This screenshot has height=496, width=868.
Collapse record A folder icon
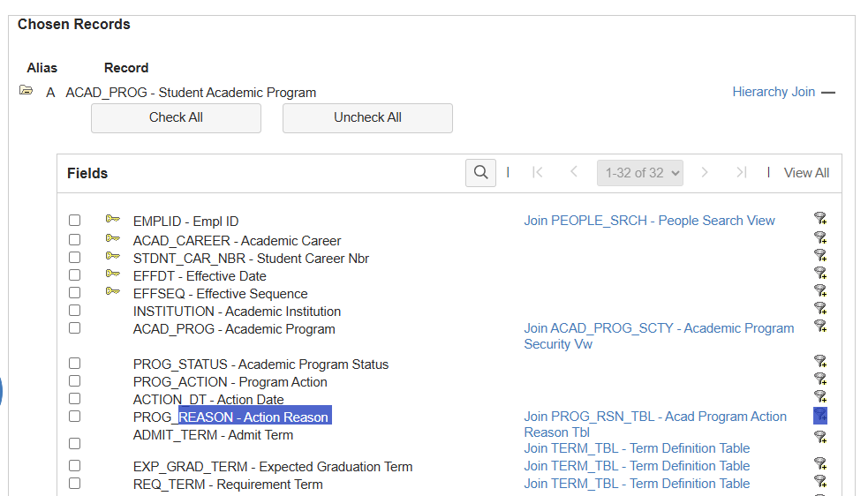[x=26, y=91]
